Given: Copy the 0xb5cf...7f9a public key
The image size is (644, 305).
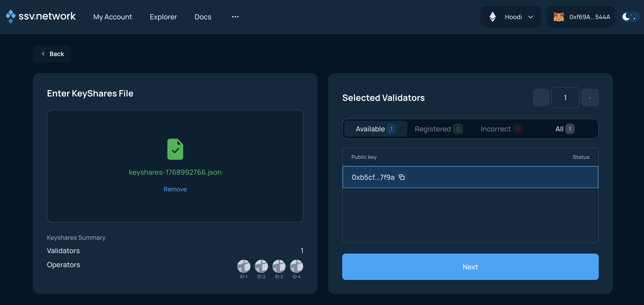Looking at the screenshot, I should [402, 177].
